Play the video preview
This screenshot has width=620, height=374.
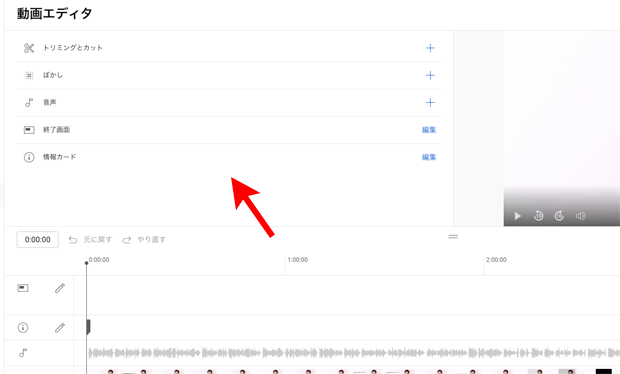pos(518,216)
